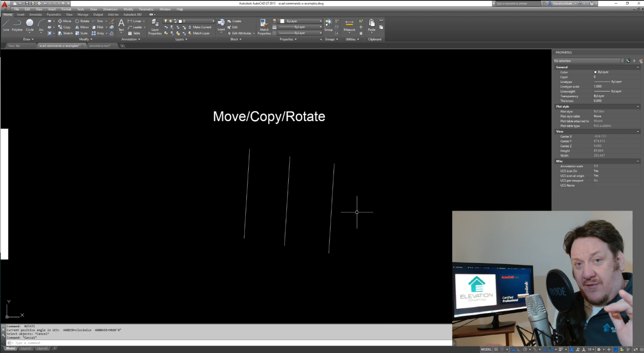Open the Parametric menu in menu bar
644x353 pixels.
pos(146,9)
